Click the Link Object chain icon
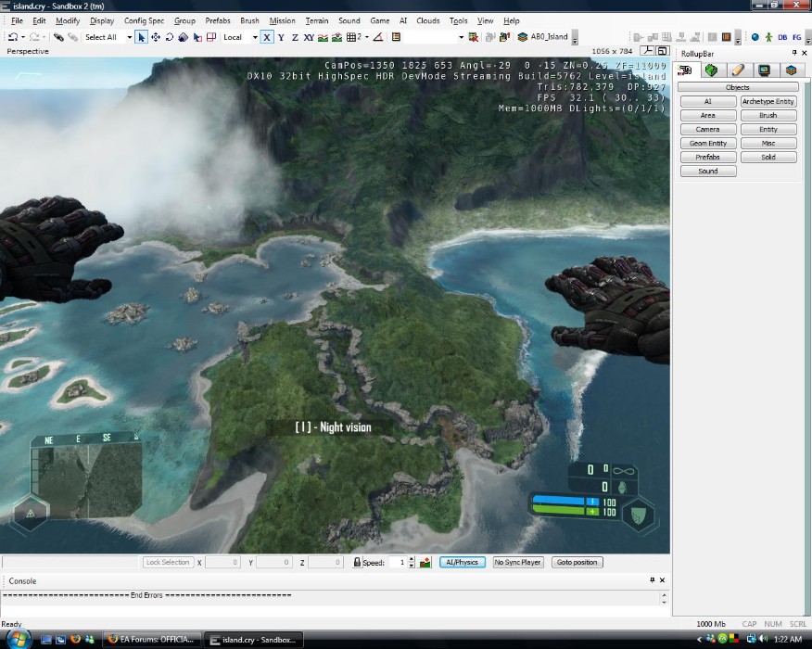812x649 pixels. (x=57, y=37)
